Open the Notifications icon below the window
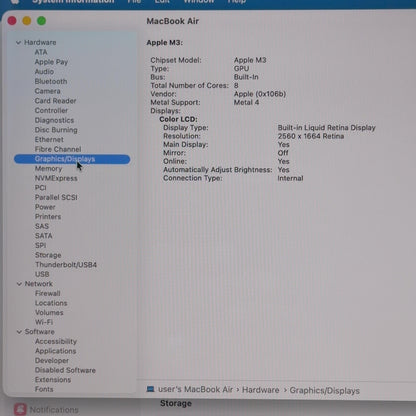The image size is (416, 416). pyautogui.click(x=20, y=409)
